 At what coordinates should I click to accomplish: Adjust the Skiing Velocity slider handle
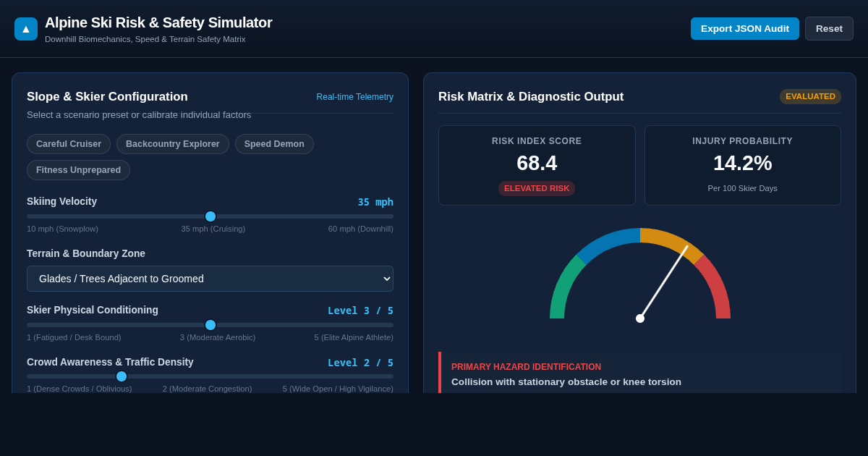210,216
